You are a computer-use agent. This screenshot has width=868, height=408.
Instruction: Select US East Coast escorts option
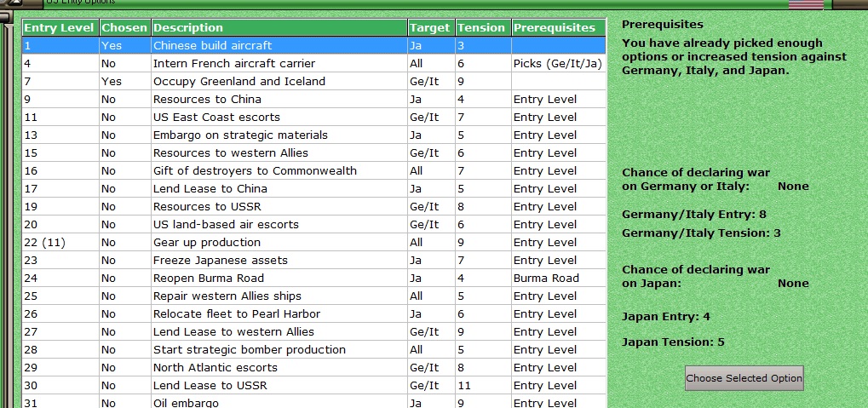(313, 118)
